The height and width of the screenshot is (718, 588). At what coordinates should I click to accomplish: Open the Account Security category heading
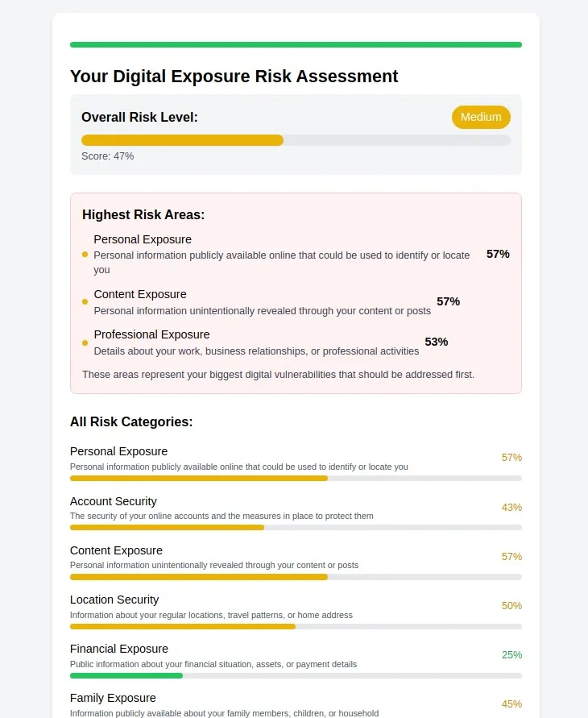[114, 501]
